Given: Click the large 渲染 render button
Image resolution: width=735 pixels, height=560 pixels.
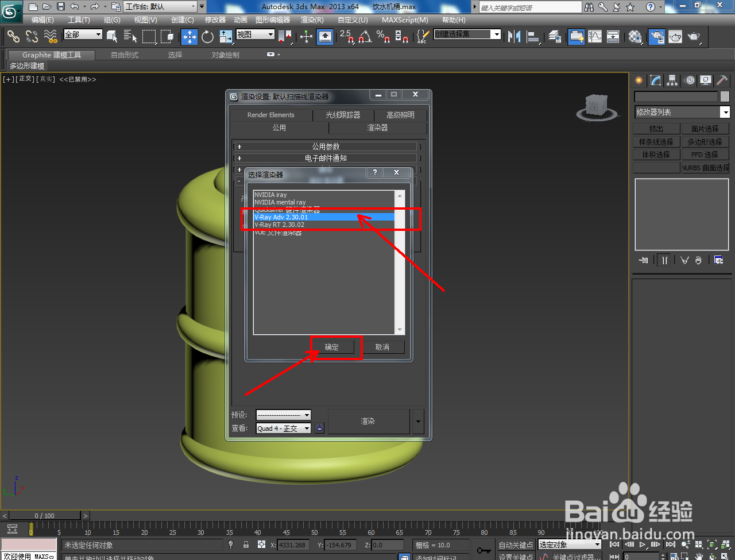Looking at the screenshot, I should 369,421.
